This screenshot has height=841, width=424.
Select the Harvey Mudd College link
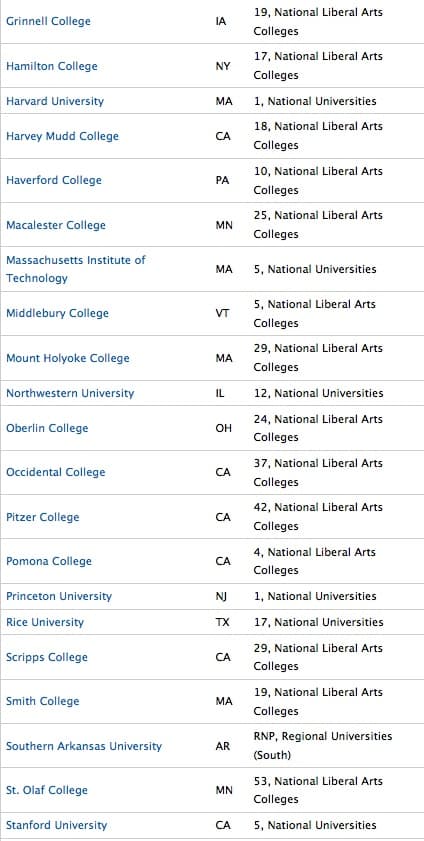tap(62, 136)
